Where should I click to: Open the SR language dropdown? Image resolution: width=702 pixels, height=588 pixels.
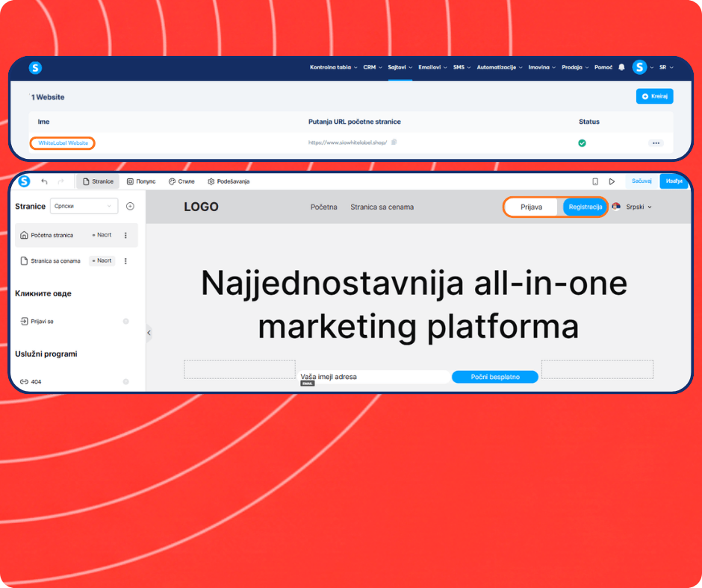pos(666,67)
